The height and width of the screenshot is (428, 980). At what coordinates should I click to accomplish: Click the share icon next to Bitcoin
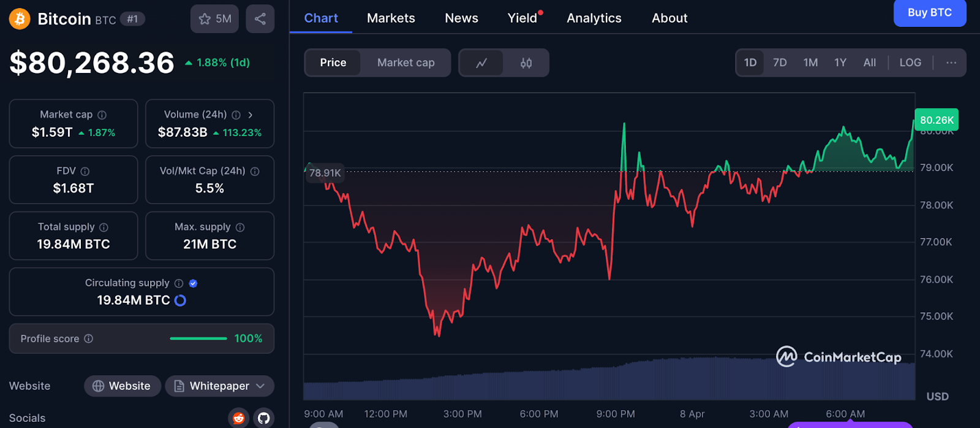tap(260, 19)
